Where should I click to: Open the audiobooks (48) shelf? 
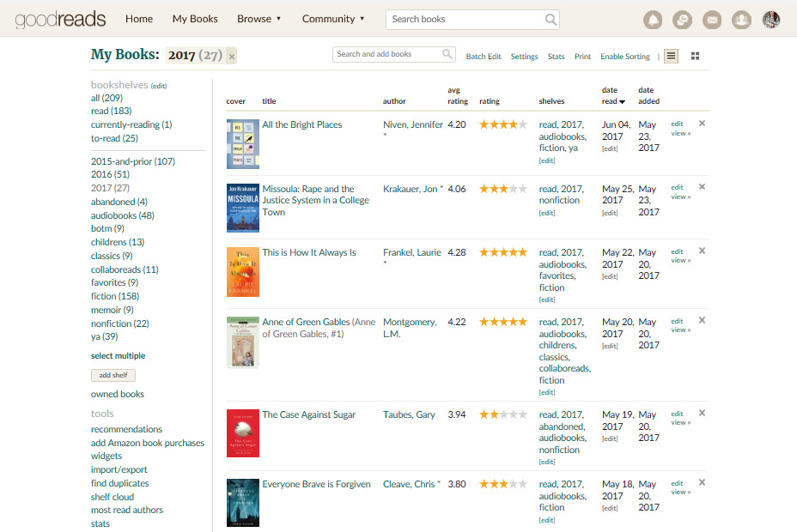click(x=123, y=215)
